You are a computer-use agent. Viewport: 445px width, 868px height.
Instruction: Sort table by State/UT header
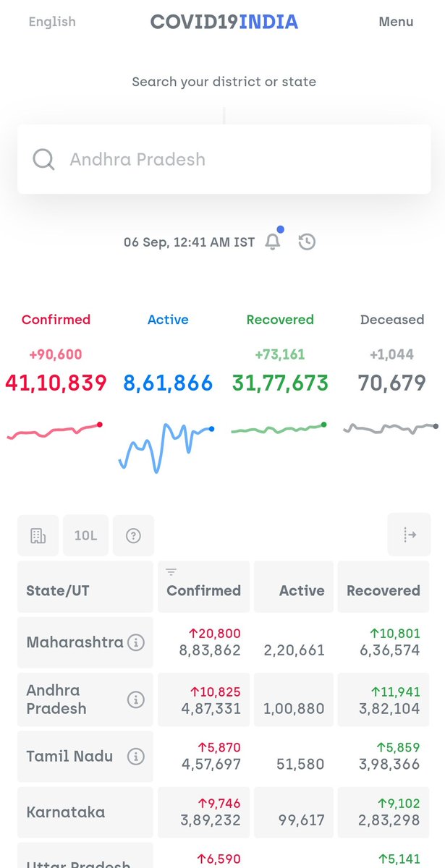click(x=85, y=587)
